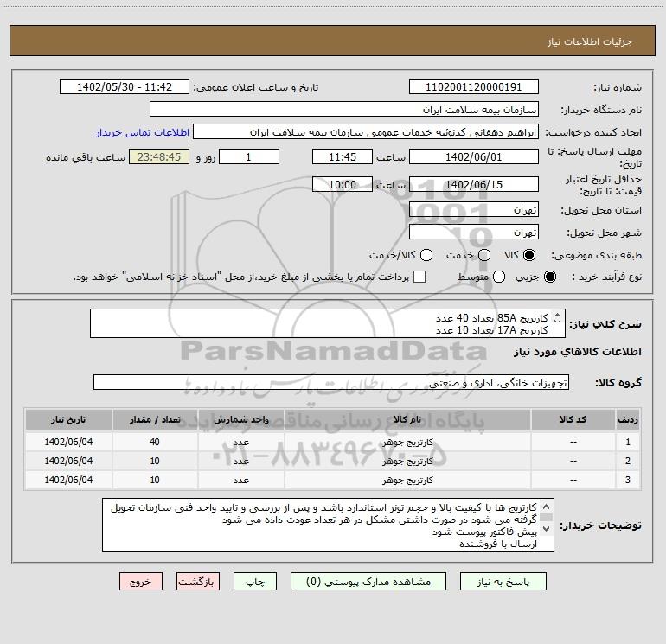Click the request creator name field

coord(366,131)
